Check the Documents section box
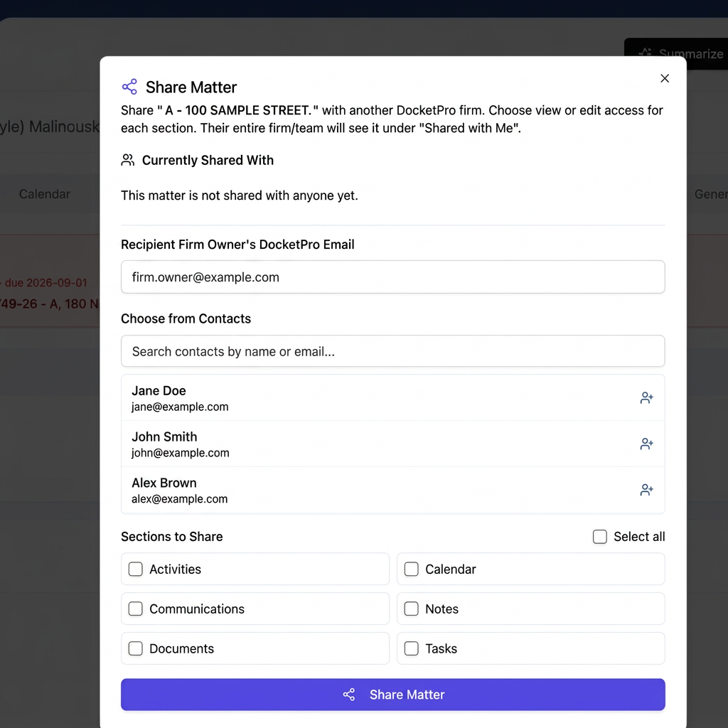Screen dimensions: 728x728 point(136,648)
